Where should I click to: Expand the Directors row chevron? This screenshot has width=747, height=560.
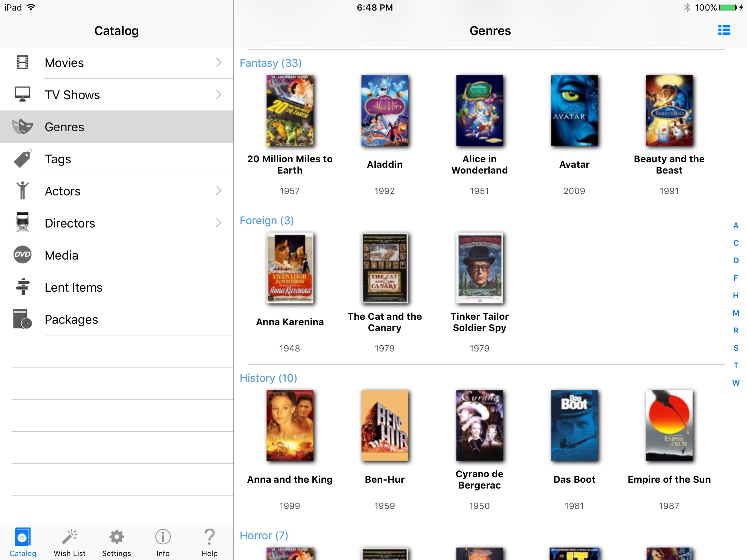click(218, 223)
